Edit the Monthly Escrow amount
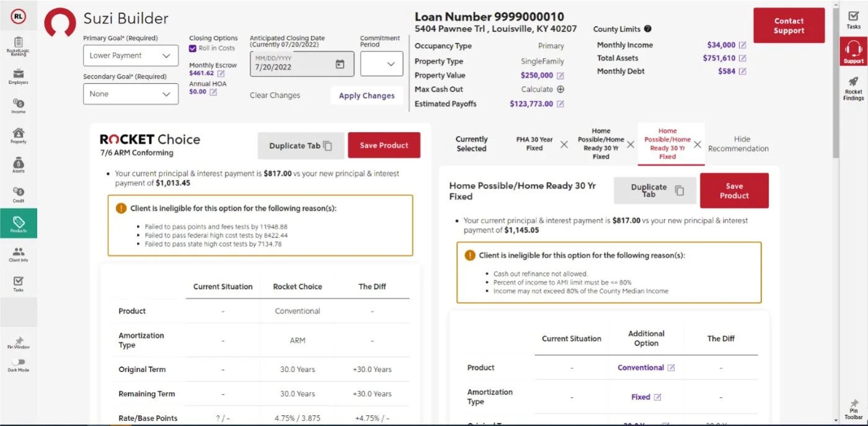Image resolution: width=868 pixels, height=426 pixels. 221,73
